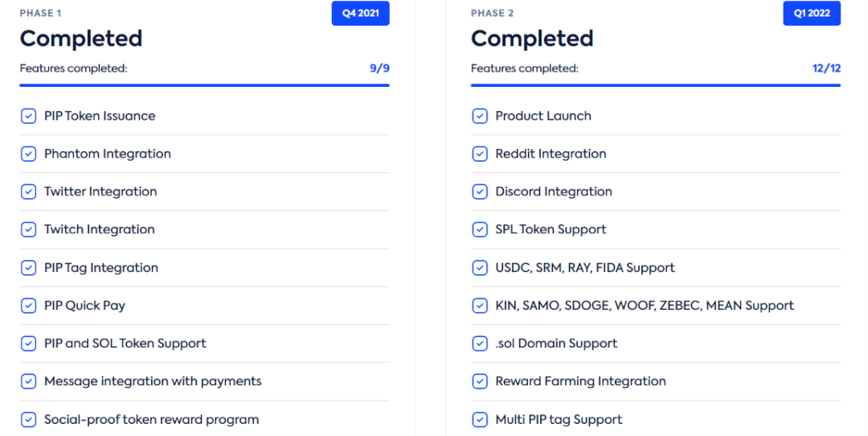Toggle the PIP Quick Pay checkbox

28,305
